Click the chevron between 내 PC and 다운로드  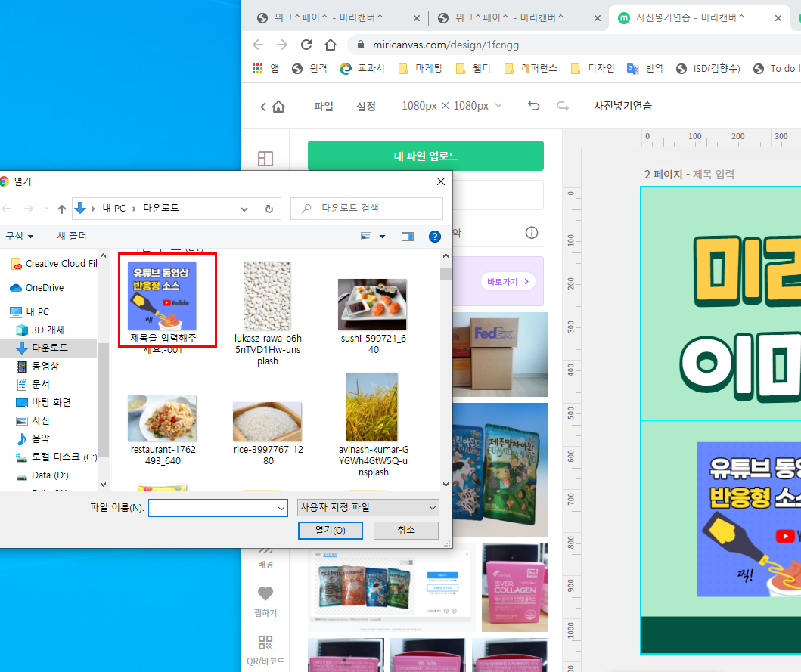pyautogui.click(x=134, y=209)
